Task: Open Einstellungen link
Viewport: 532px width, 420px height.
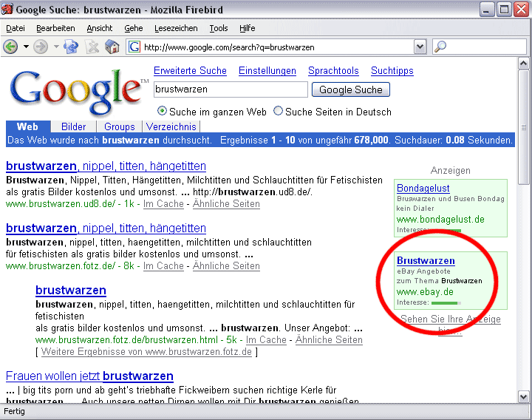Action: [267, 71]
